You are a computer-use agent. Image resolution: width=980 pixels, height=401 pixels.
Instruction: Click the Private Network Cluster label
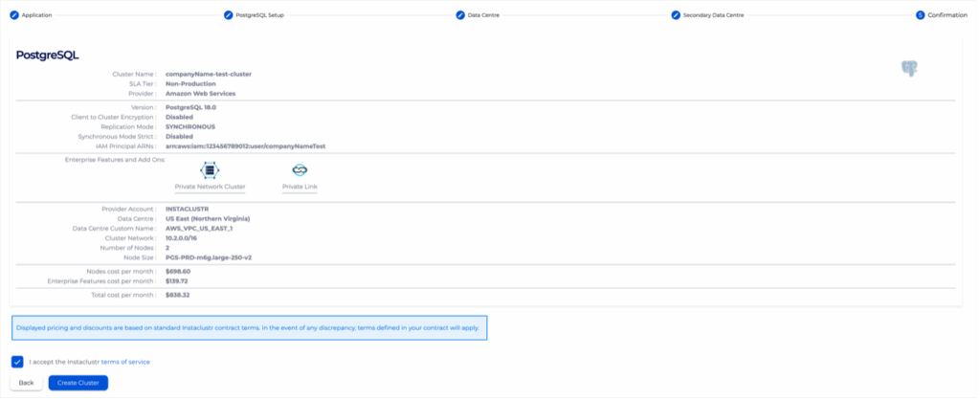pyautogui.click(x=210, y=187)
